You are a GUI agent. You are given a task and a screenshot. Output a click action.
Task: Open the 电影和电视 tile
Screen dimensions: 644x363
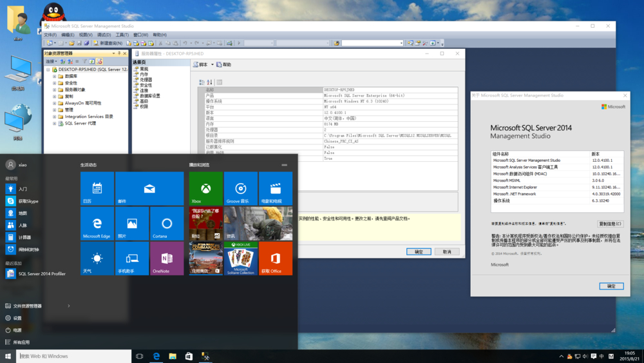(276, 188)
